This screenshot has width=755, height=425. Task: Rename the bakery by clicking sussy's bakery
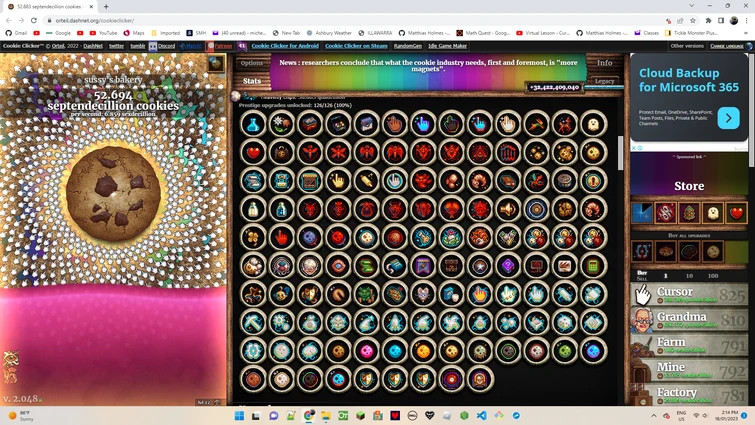coord(113,79)
